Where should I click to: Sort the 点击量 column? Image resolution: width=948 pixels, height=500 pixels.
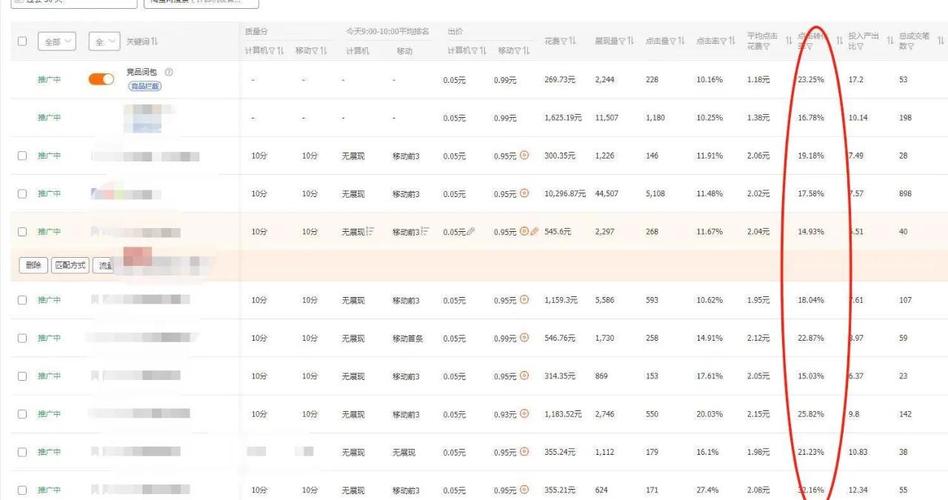click(681, 41)
